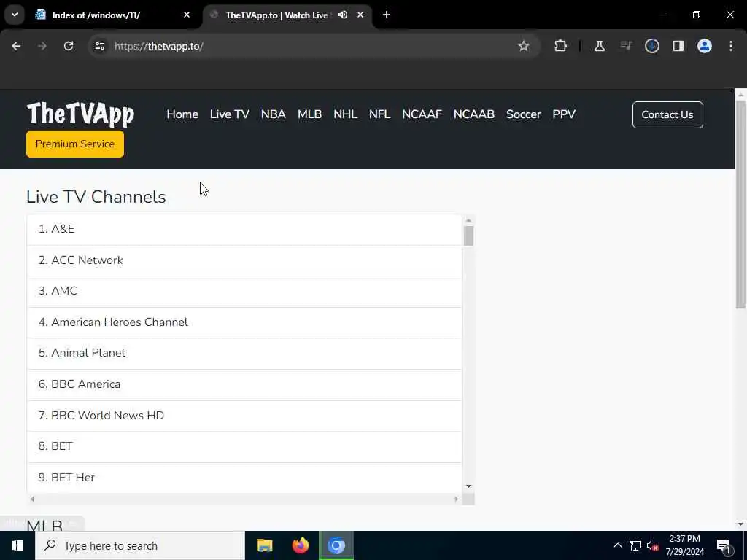This screenshot has height=560, width=747.
Task: Open Chrome Labs flask icon
Action: pos(600,46)
